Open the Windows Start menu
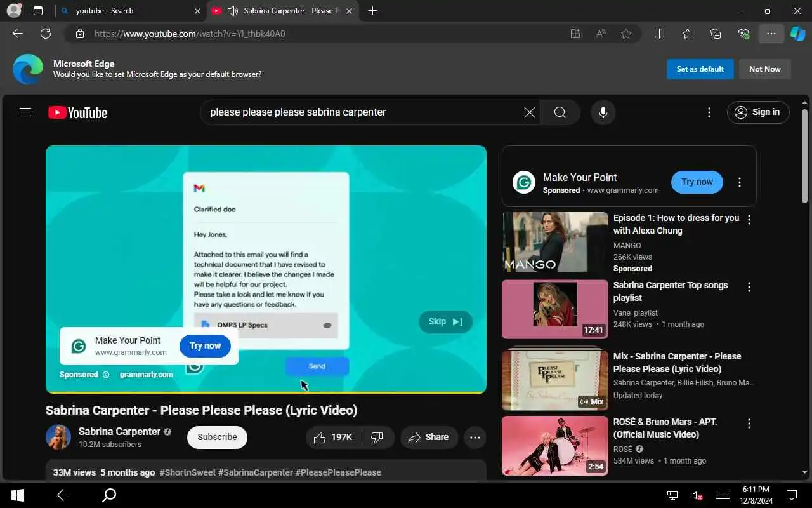The width and height of the screenshot is (812, 508). click(x=18, y=495)
